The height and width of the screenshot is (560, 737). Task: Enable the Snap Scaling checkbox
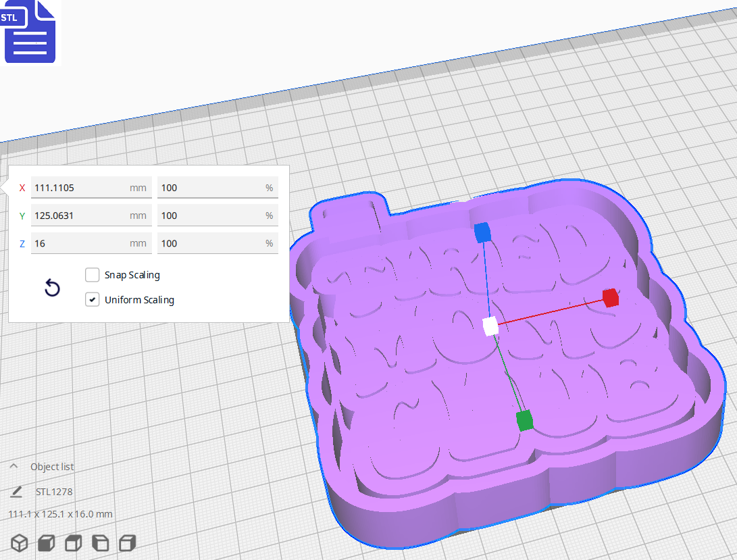pyautogui.click(x=92, y=275)
